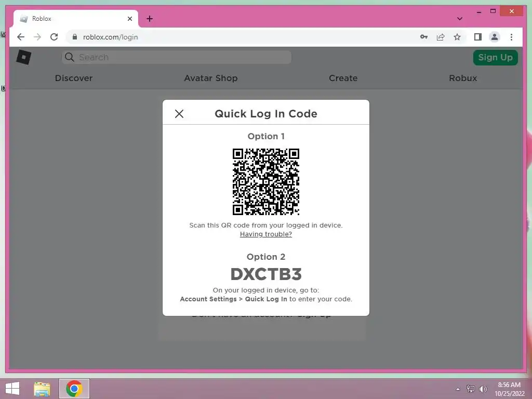Close the Roblox tab
Screen dimensions: 532x399
129,19
